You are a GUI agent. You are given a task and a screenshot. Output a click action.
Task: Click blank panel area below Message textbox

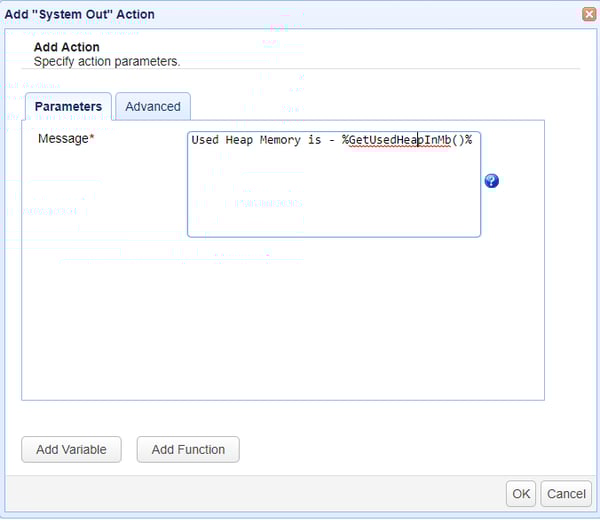click(283, 320)
